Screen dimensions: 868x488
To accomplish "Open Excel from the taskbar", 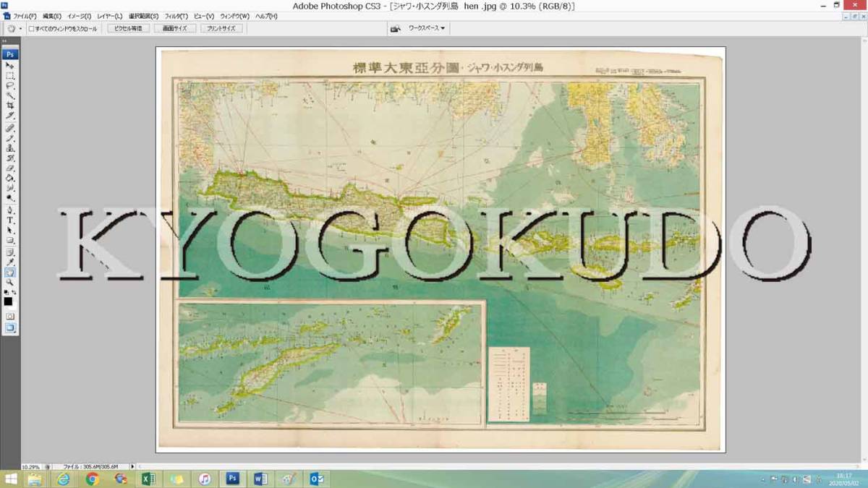I will (148, 479).
